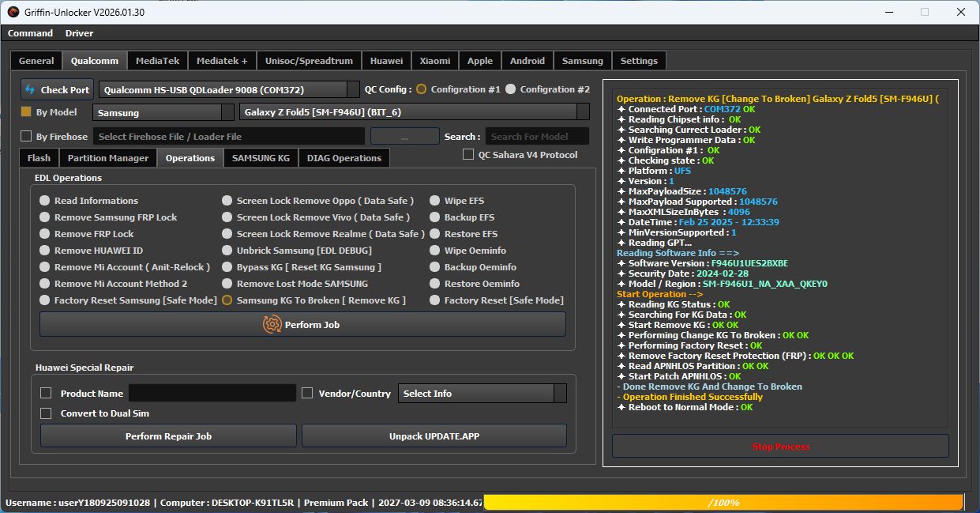Image resolution: width=980 pixels, height=513 pixels.
Task: Switch to the General tab
Action: tap(36, 61)
